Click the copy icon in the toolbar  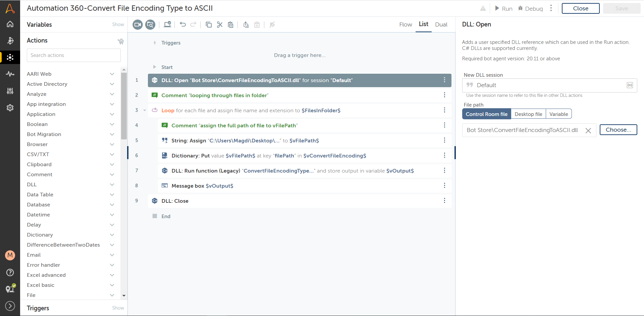click(x=209, y=24)
